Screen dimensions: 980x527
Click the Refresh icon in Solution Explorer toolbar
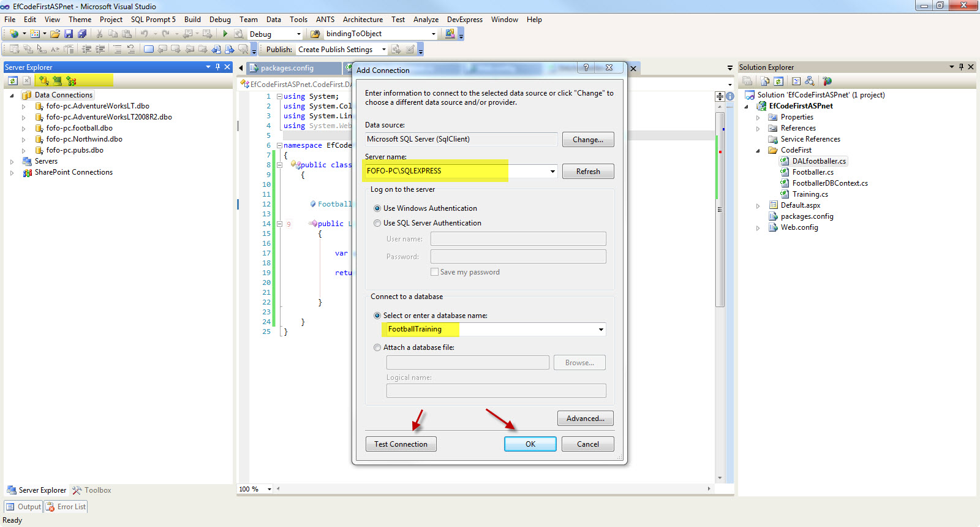click(778, 81)
